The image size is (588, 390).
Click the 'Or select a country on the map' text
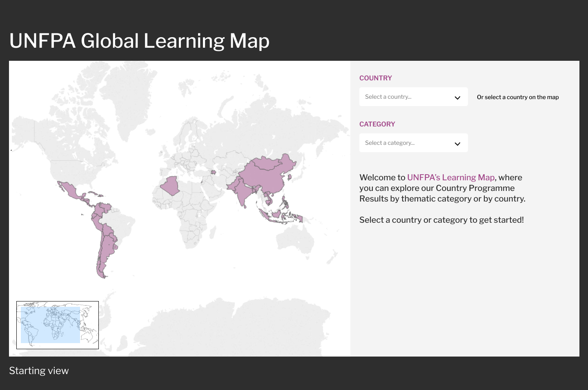click(x=518, y=97)
